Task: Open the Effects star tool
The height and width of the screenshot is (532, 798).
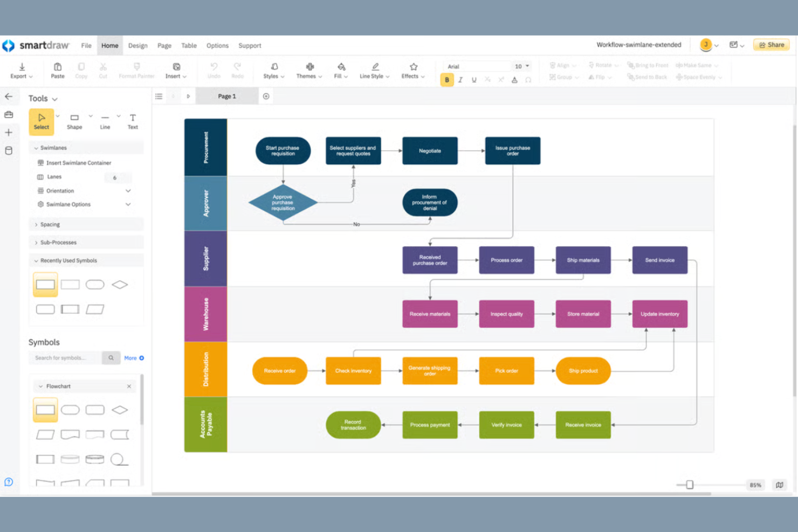Action: tap(413, 71)
